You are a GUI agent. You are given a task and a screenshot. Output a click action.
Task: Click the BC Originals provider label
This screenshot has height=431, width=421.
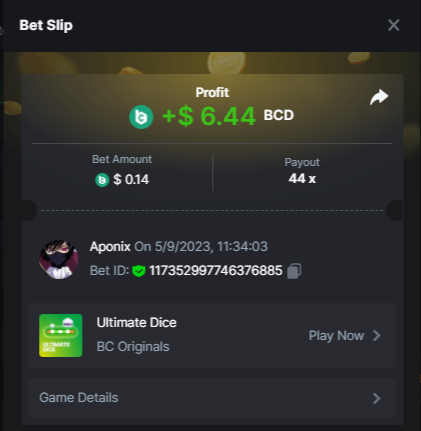pyautogui.click(x=133, y=347)
